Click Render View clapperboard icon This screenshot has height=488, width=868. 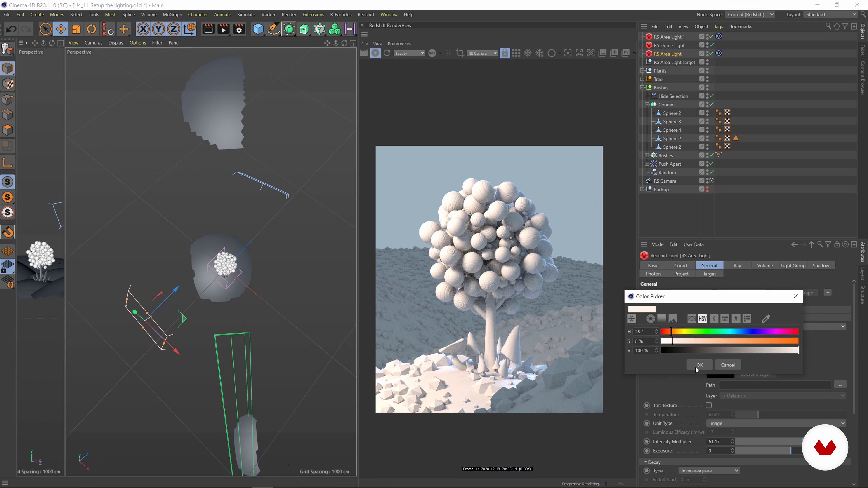[208, 29]
